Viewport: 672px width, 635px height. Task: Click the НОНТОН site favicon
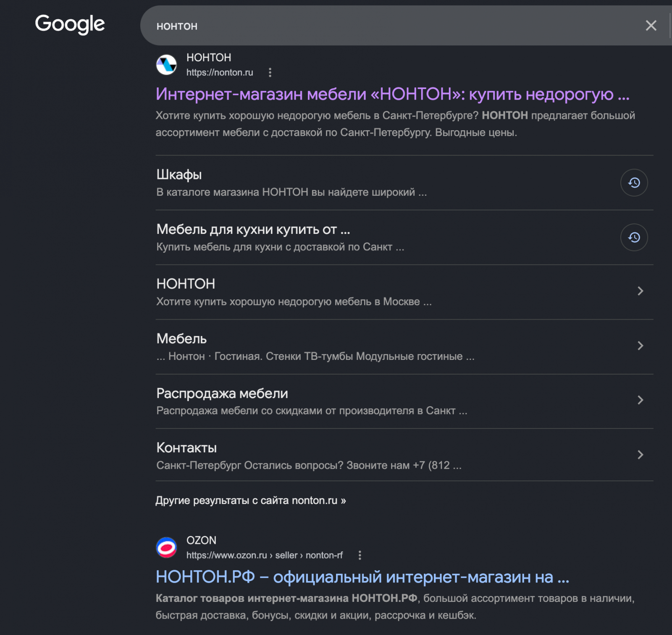[x=166, y=65]
